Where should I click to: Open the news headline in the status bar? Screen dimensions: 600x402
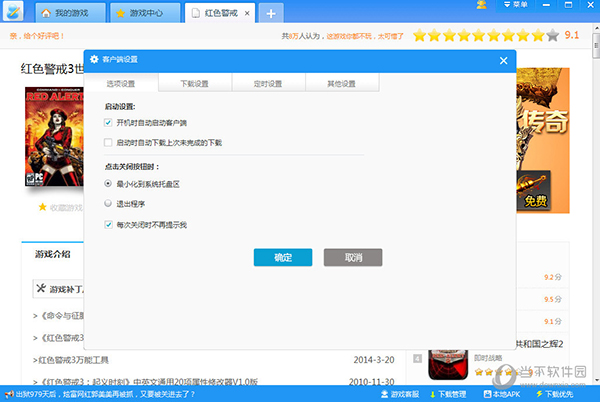tap(105, 394)
